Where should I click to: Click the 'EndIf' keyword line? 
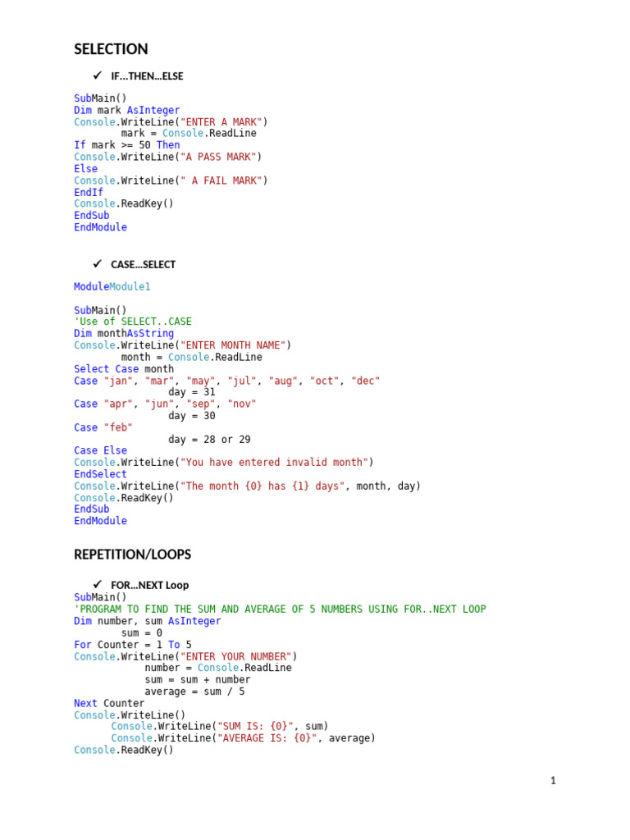click(89, 192)
